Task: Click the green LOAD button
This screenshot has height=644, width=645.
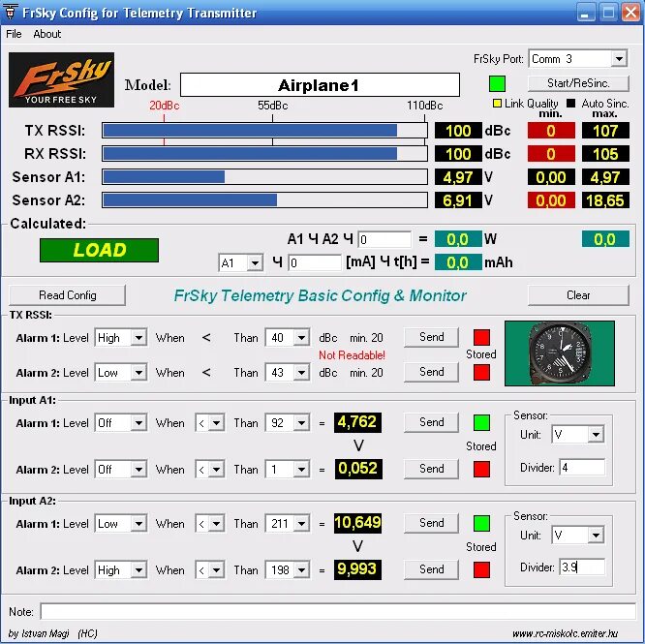Action: [x=99, y=250]
